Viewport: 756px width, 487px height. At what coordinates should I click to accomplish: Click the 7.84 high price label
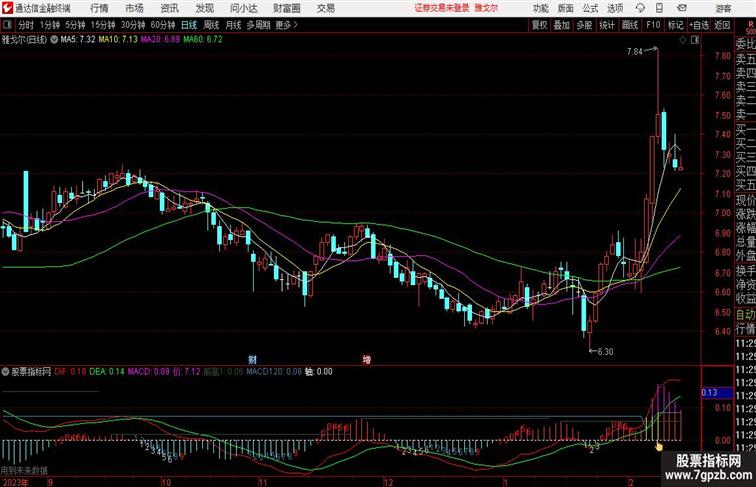tap(634, 52)
